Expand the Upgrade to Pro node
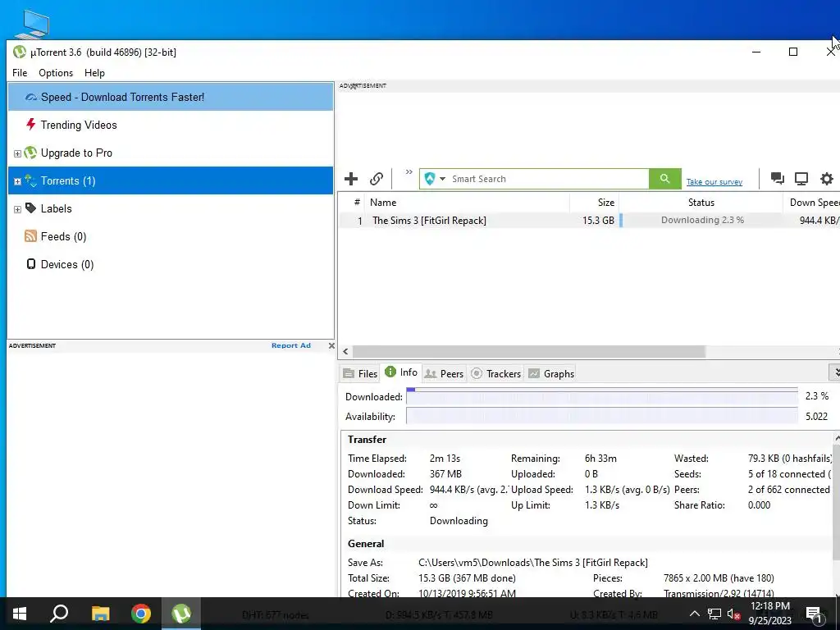Image resolution: width=840 pixels, height=630 pixels. (x=17, y=153)
